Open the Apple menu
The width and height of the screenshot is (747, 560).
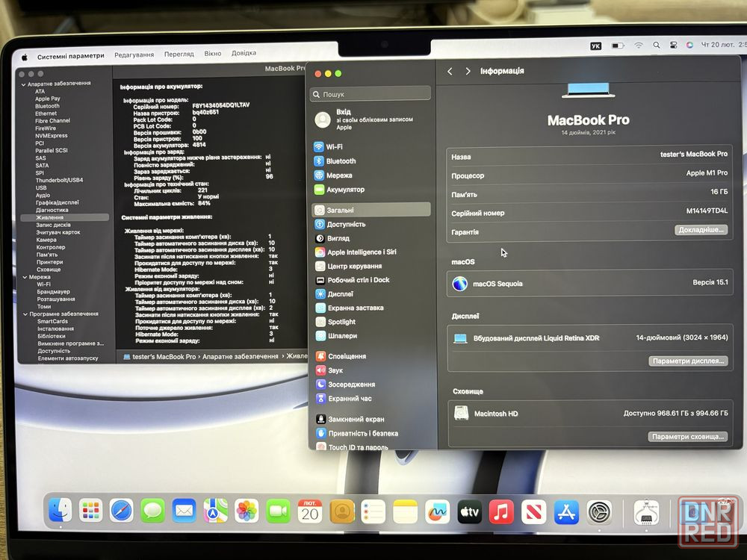pyautogui.click(x=25, y=57)
